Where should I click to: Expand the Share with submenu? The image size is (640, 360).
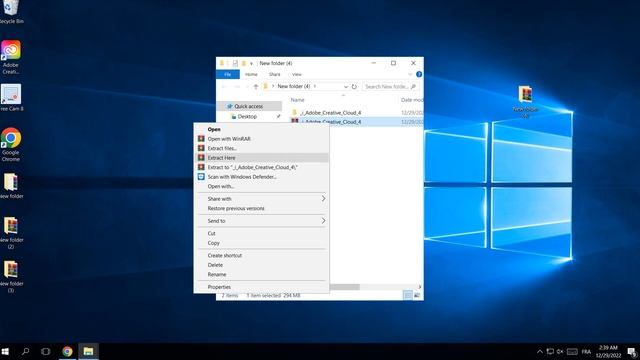coord(261,199)
